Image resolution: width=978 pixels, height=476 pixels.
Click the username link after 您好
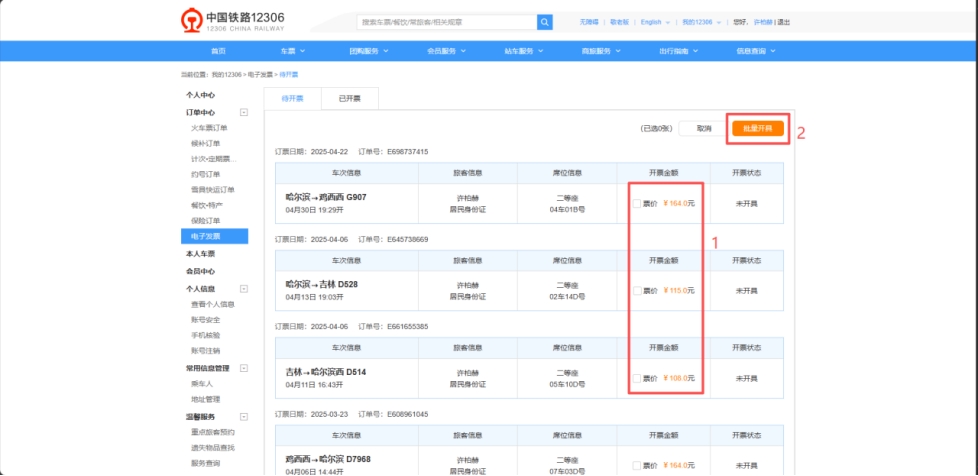[763, 22]
